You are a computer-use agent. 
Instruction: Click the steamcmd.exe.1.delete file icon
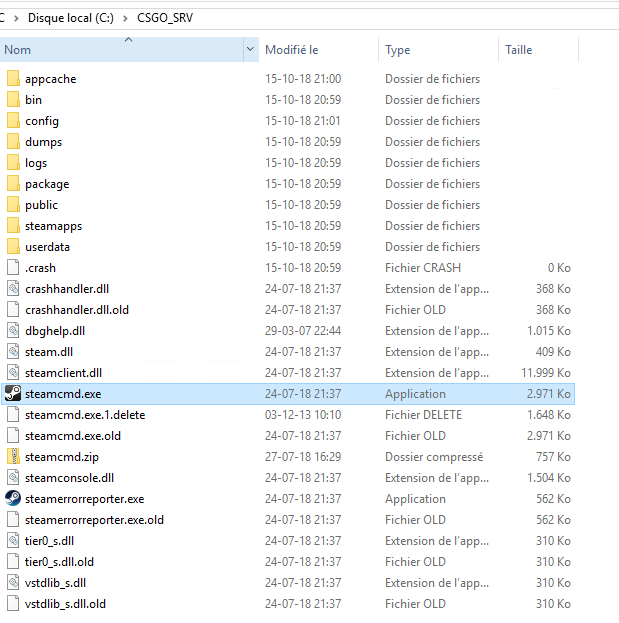click(x=13, y=415)
